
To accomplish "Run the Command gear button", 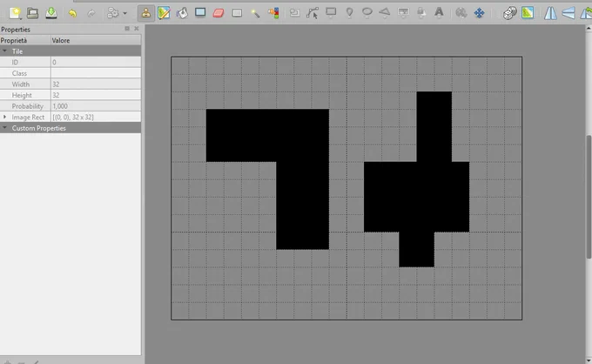I will [x=112, y=13].
